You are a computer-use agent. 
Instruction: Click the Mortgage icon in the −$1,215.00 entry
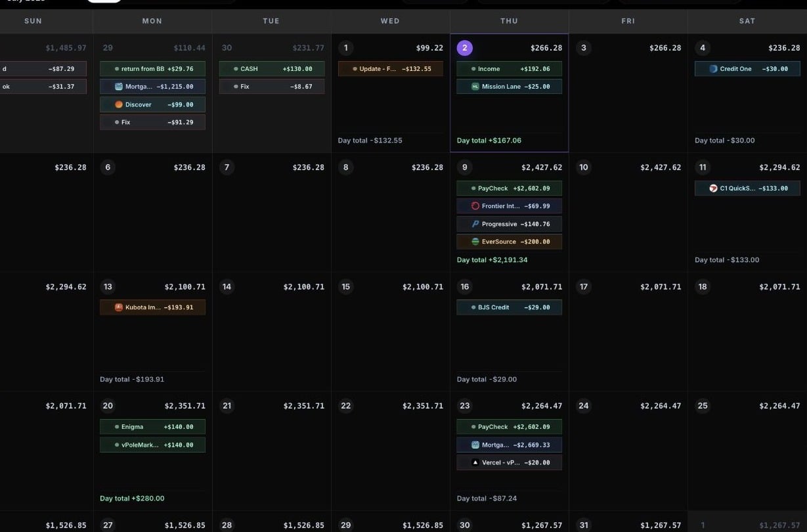(x=119, y=87)
